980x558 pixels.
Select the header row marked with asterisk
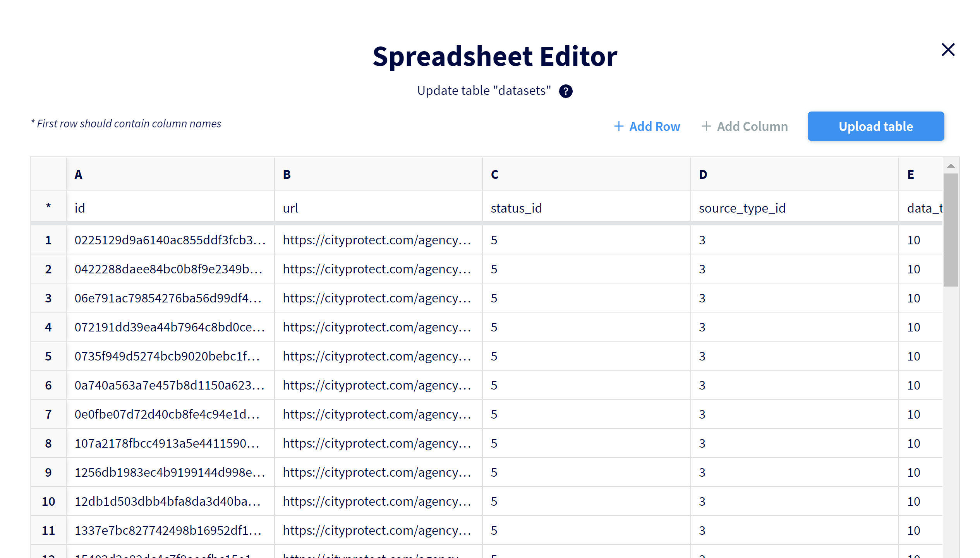48,207
